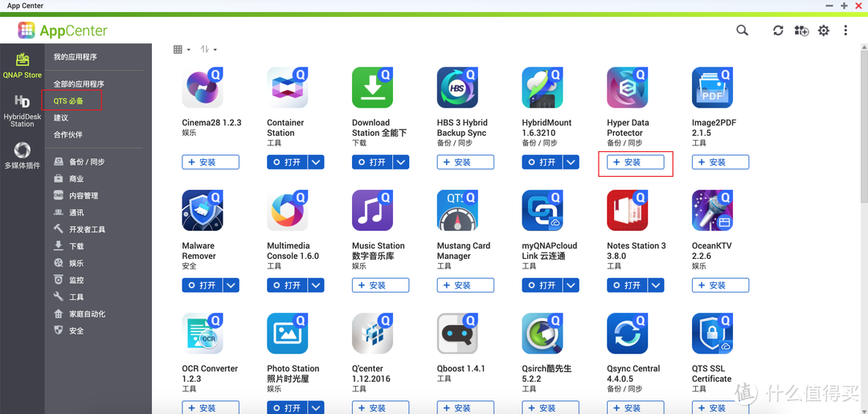This screenshot has width=868, height=414.
Task: Filter by 下载 category
Action: 69,246
